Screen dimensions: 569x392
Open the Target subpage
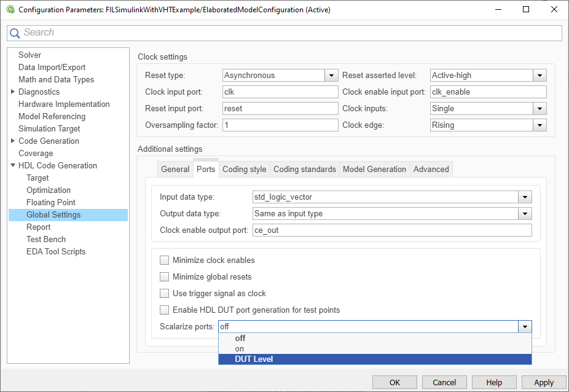tap(37, 178)
